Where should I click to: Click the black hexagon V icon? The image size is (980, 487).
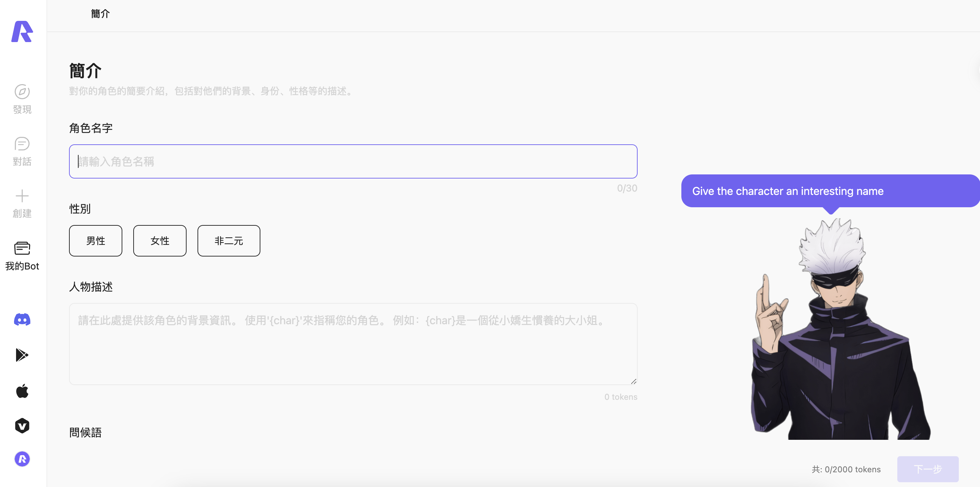point(22,426)
